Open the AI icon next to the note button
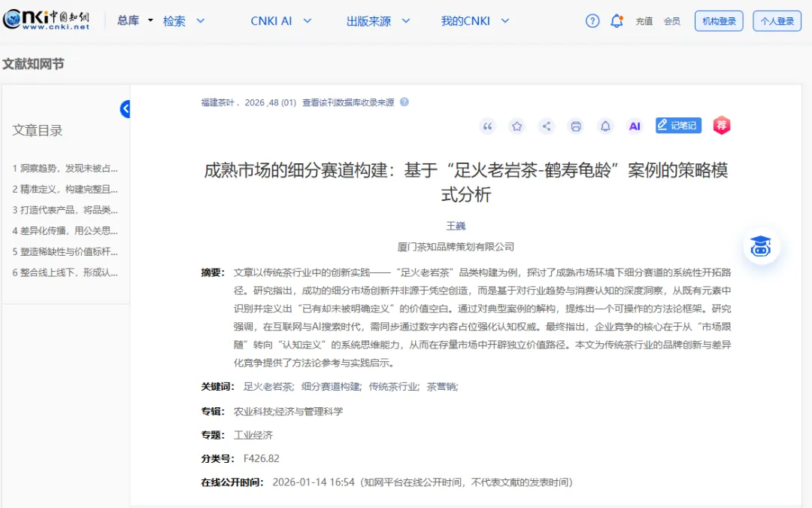812x508 pixels. (635, 126)
